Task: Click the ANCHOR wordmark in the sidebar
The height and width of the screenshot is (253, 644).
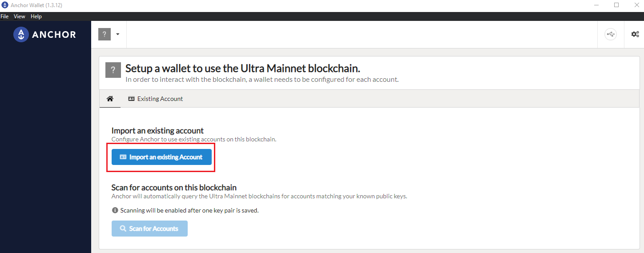Action: [54, 35]
